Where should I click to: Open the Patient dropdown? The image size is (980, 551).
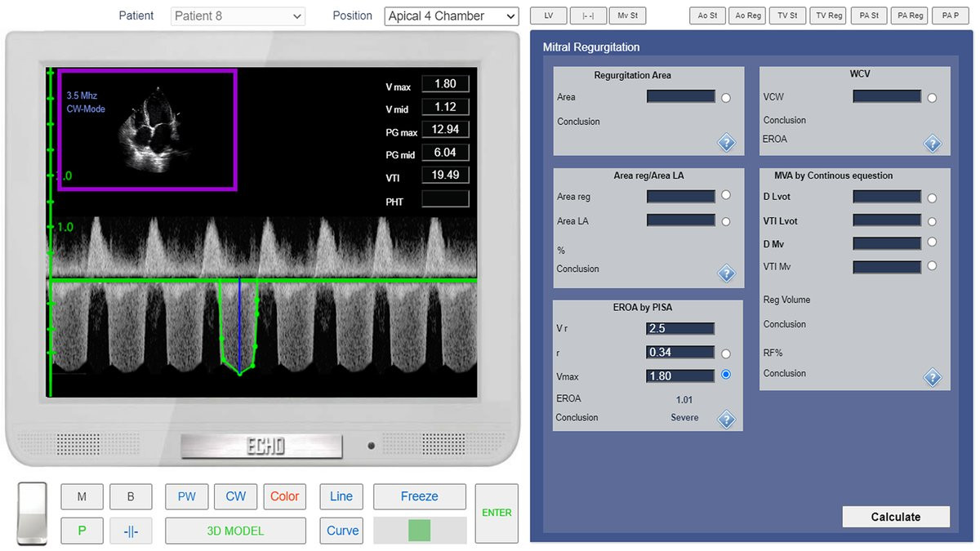[238, 16]
